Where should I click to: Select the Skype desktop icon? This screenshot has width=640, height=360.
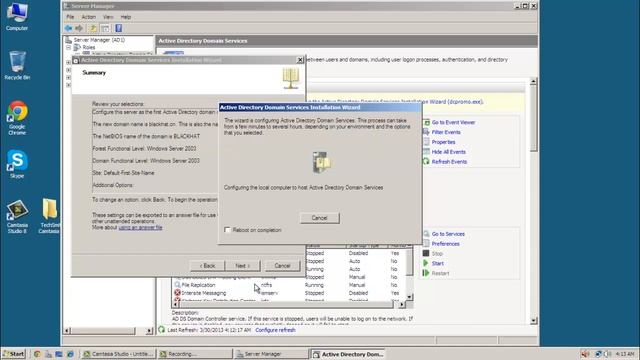tap(17, 164)
